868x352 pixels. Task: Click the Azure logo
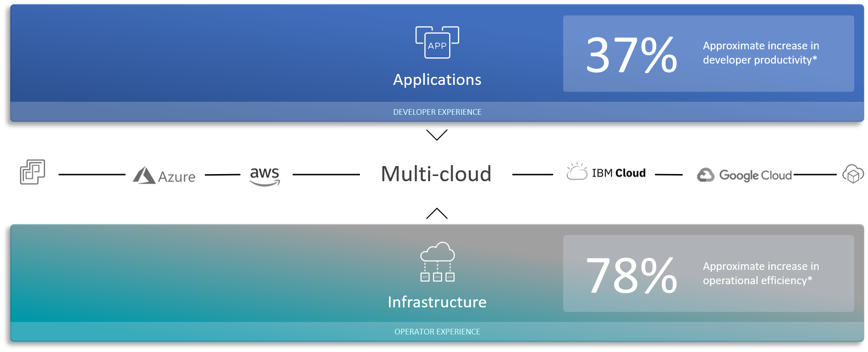click(x=164, y=176)
